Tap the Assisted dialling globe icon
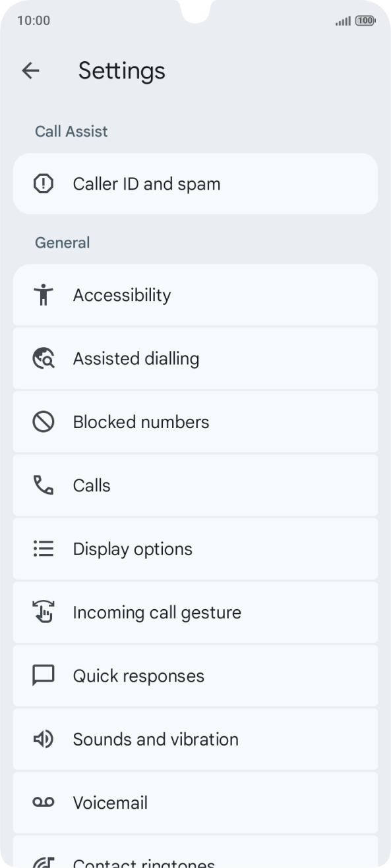This screenshot has width=391, height=868. [44, 358]
